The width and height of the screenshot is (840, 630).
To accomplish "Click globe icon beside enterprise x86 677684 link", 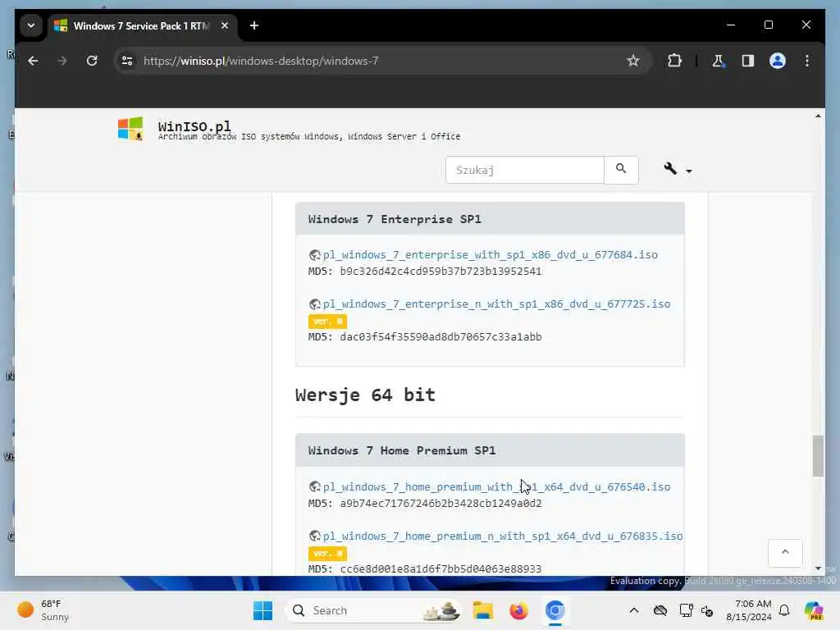I will click(315, 255).
